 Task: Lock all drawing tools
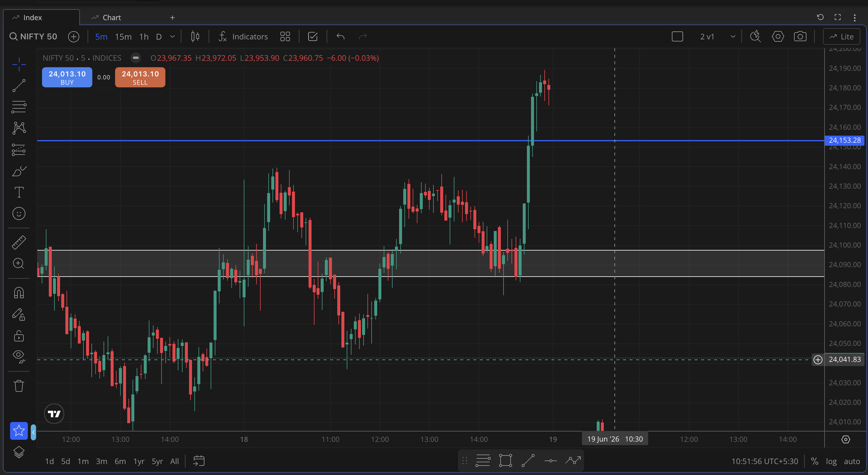click(x=19, y=336)
